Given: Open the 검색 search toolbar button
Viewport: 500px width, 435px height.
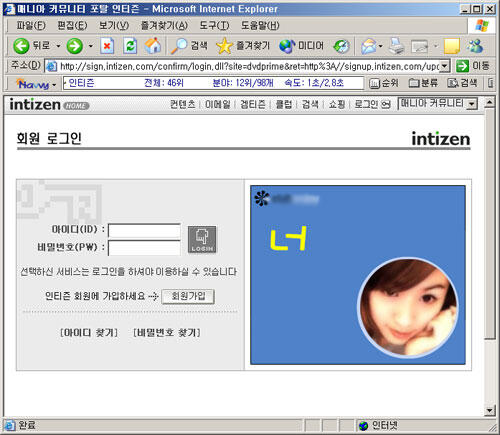Looking at the screenshot, I should (x=189, y=46).
